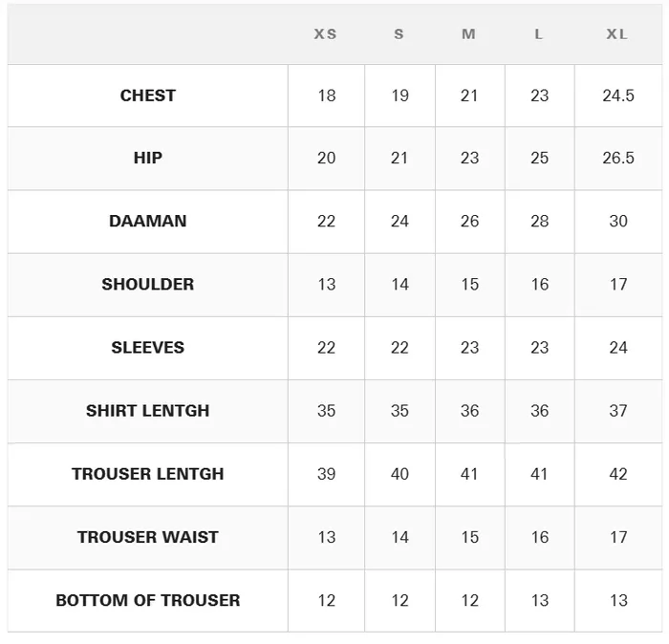Click the SHIRT LENTGH row label
669x644 pixels.
pyautogui.click(x=148, y=411)
